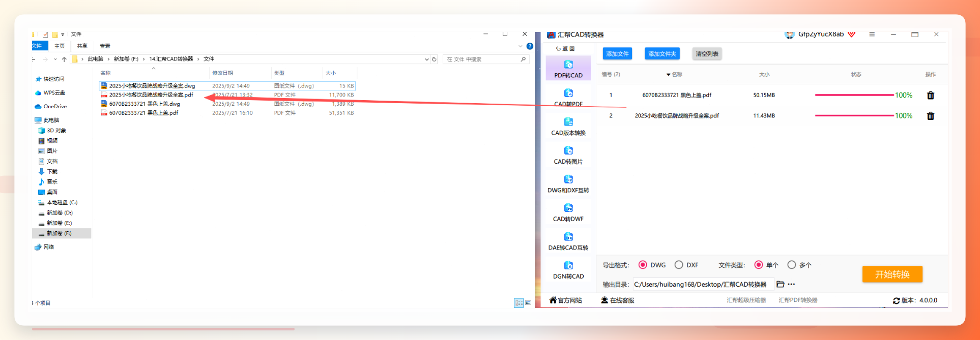Image resolution: width=980 pixels, height=340 pixels.
Task: Sort converter list by 名称 arrow
Action: click(668, 75)
